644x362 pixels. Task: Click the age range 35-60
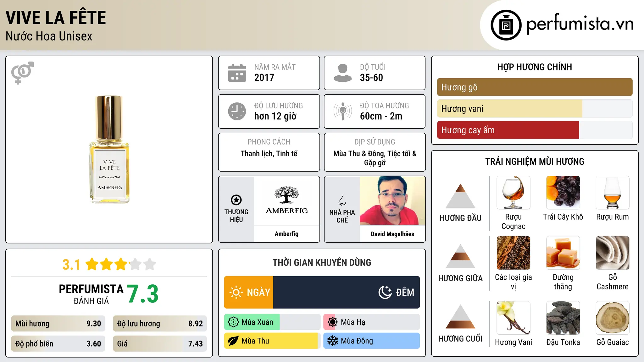[371, 78]
